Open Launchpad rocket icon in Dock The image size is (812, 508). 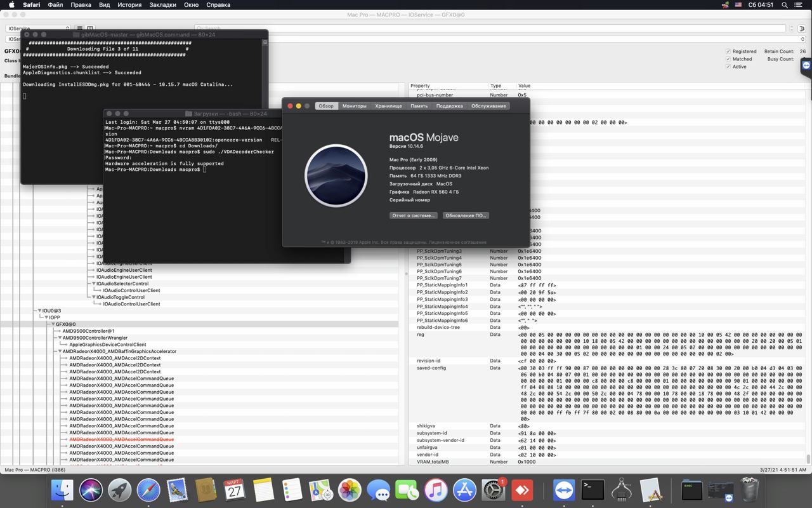(x=119, y=490)
